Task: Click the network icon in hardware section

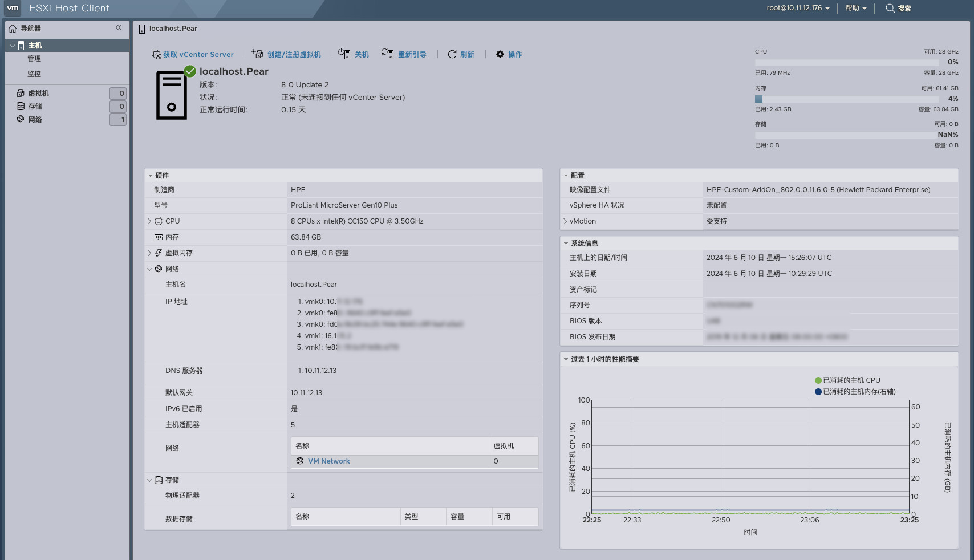Action: click(x=159, y=269)
